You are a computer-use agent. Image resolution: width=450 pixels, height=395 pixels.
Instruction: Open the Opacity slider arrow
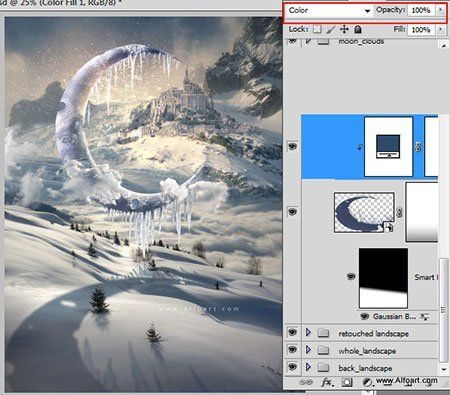[440, 10]
